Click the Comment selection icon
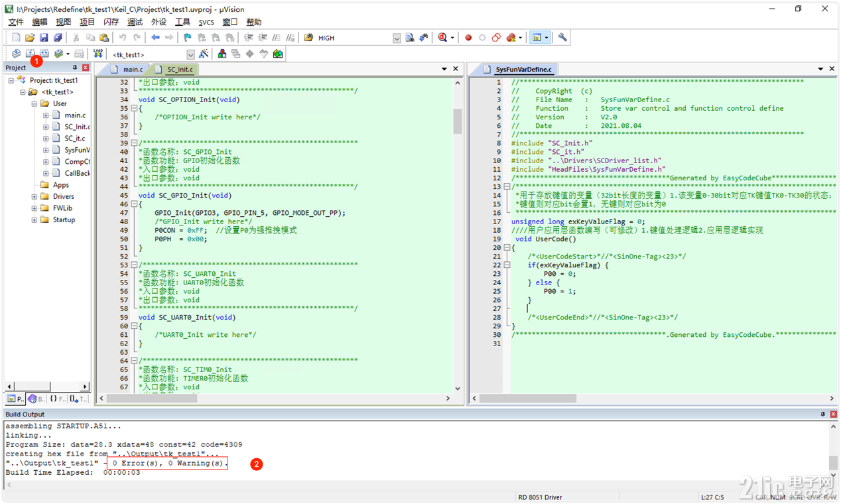This screenshot has height=504, width=841. tap(277, 38)
